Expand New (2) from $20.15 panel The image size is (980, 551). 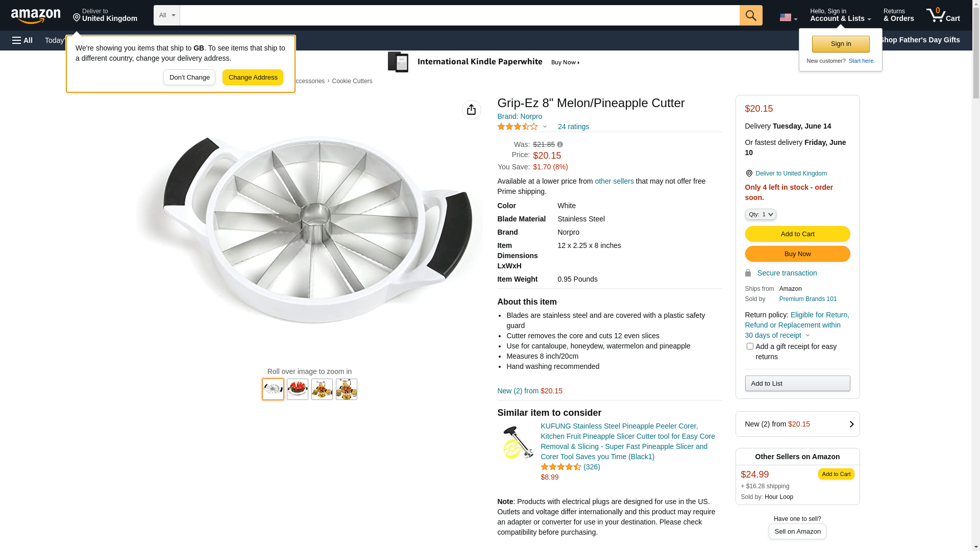pos(797,424)
